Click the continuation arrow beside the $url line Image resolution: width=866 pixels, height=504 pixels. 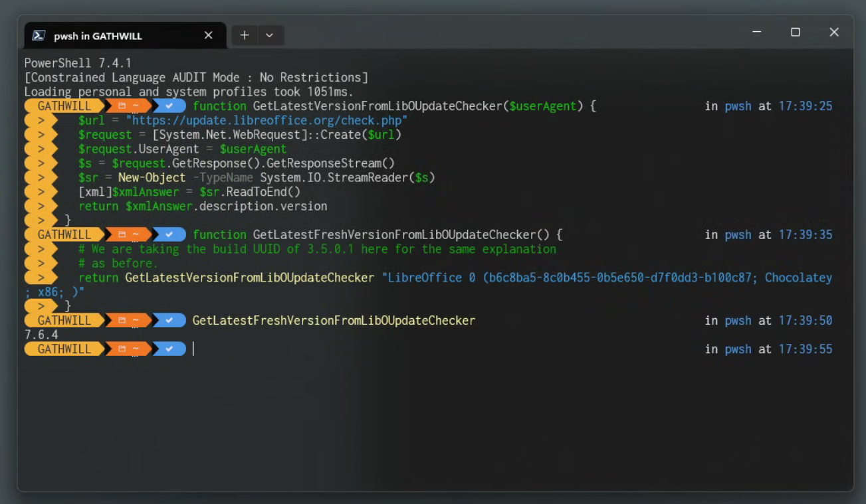41,120
